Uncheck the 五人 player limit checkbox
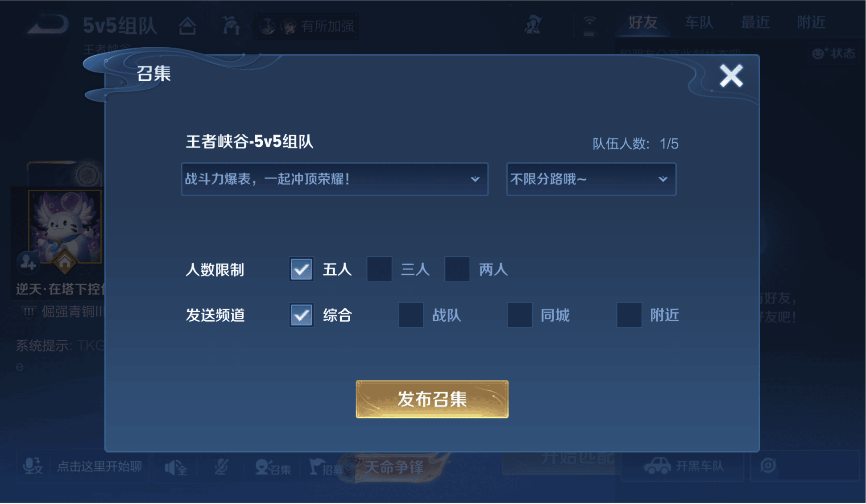The image size is (866, 504). [301, 269]
